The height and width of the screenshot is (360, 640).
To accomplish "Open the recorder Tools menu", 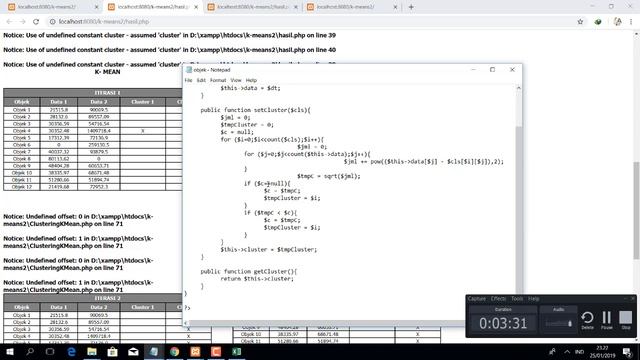I will point(517,299).
